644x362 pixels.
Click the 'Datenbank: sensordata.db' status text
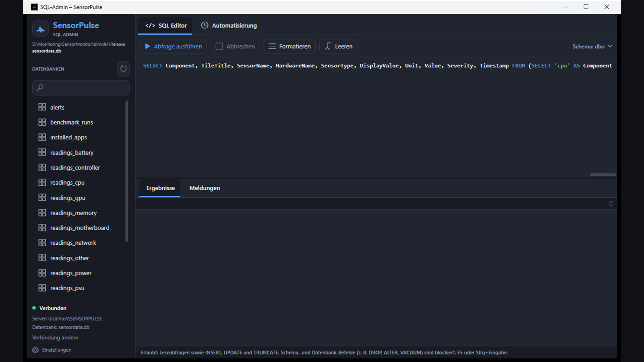tap(61, 327)
